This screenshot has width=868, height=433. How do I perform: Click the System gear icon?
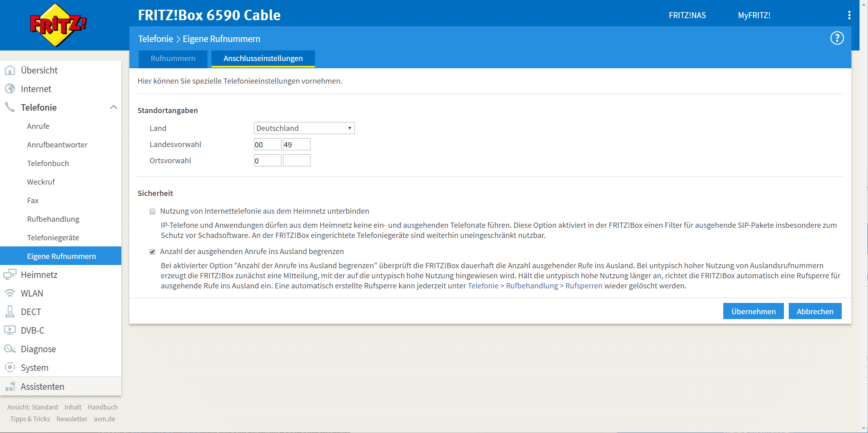10,368
